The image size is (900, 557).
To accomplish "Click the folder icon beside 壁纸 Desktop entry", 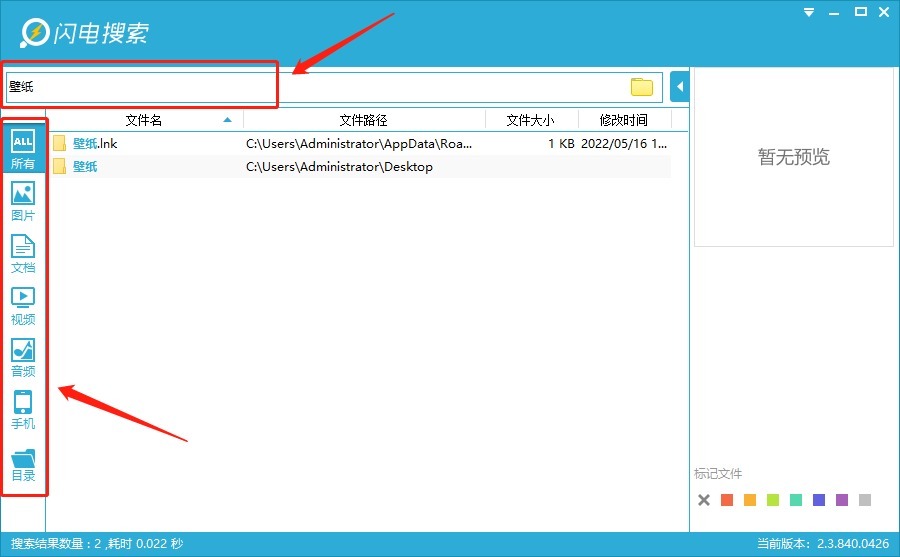I will coord(60,167).
